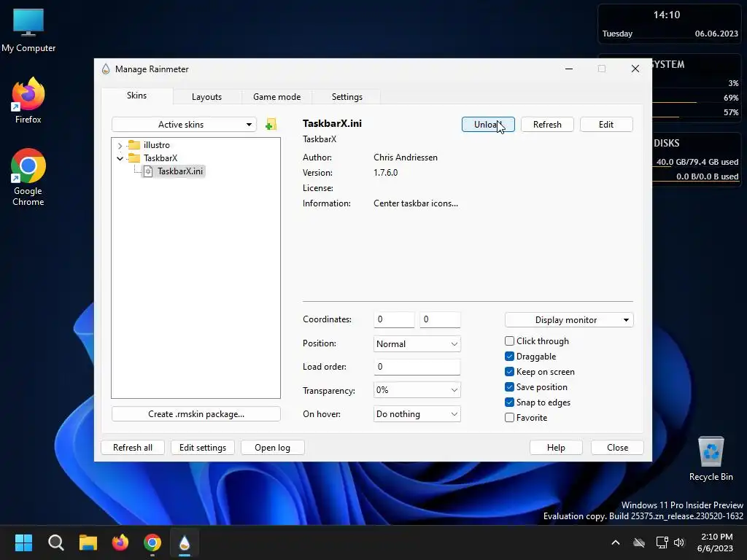The image size is (747, 560).
Task: Launch Firefox from the taskbar
Action: [120, 542]
